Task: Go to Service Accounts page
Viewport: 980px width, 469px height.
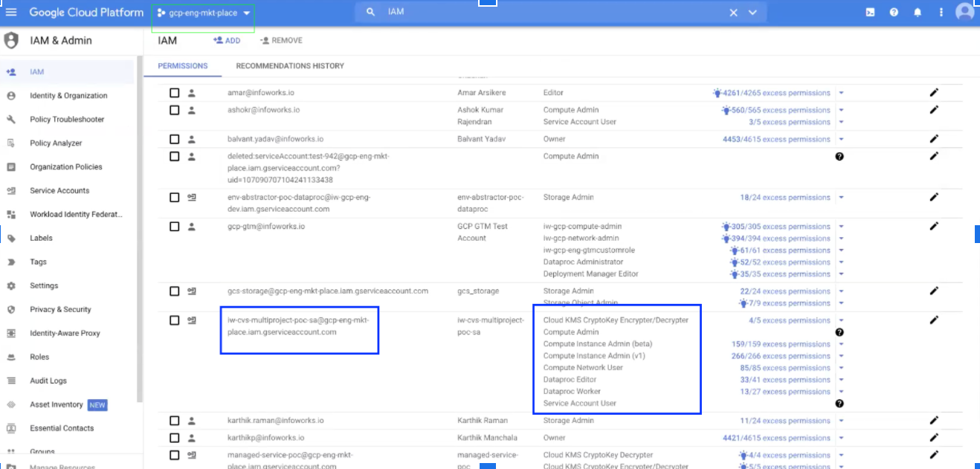Action: click(x=59, y=191)
